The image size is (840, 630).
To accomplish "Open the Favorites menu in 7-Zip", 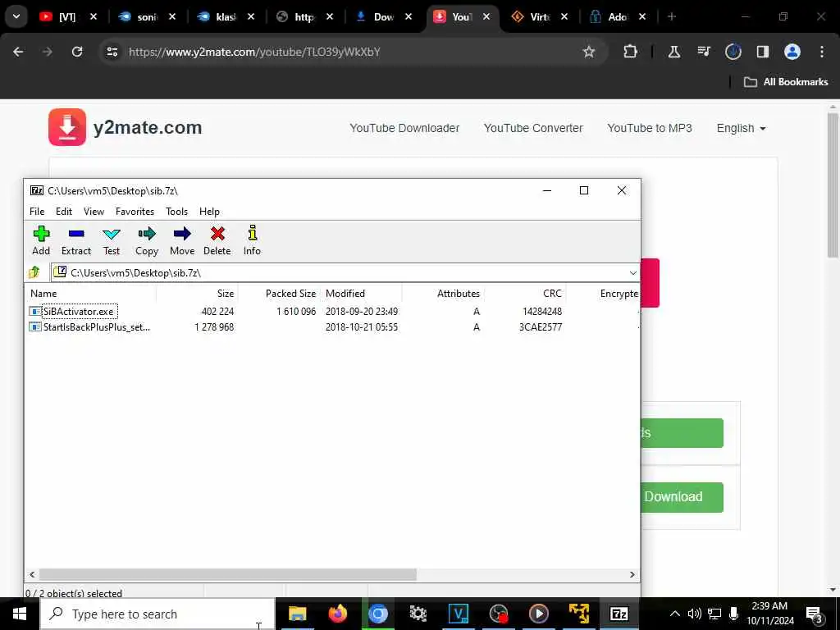I will (x=135, y=212).
